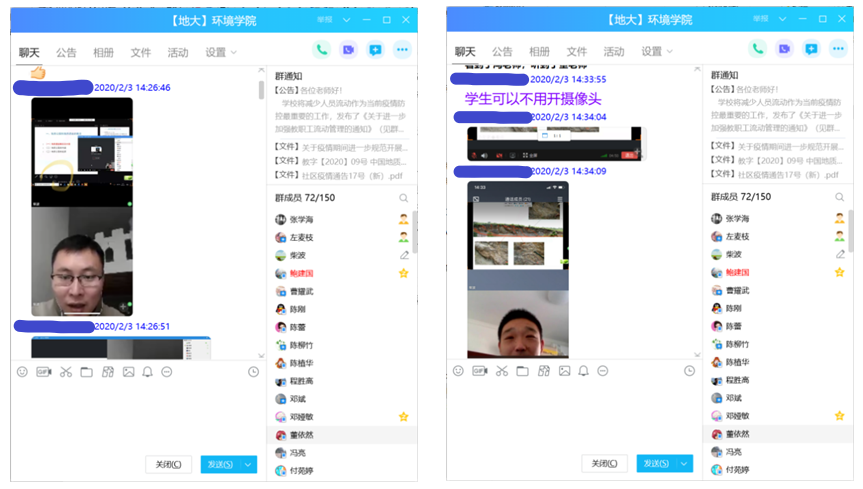Select the scissors screenshot tool in left window
The width and height of the screenshot is (863, 489).
point(65,371)
